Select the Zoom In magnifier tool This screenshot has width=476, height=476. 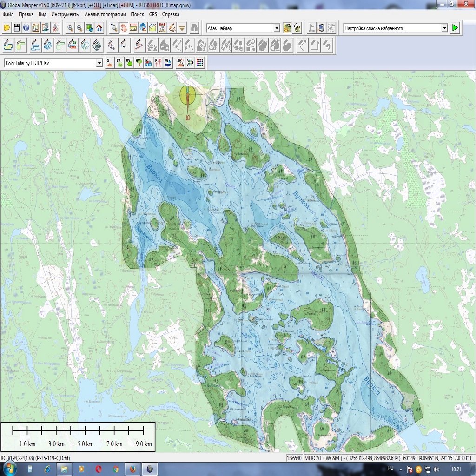click(x=70, y=28)
